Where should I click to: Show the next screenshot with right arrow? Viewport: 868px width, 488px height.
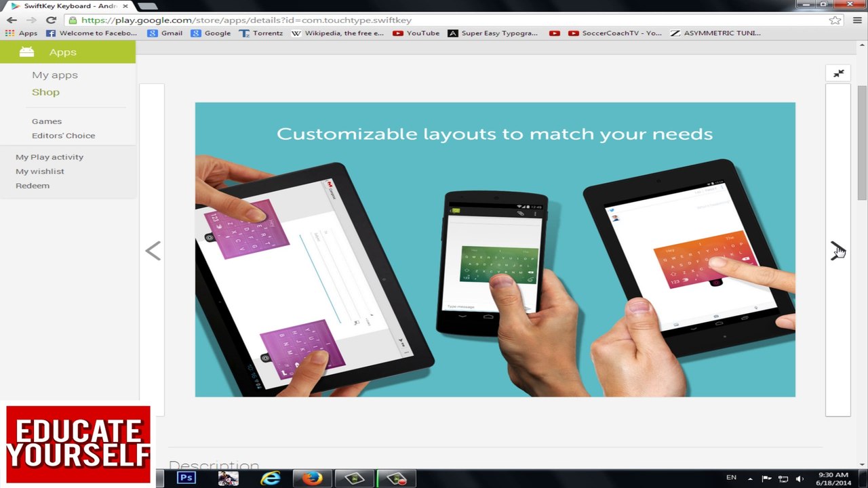coord(838,251)
